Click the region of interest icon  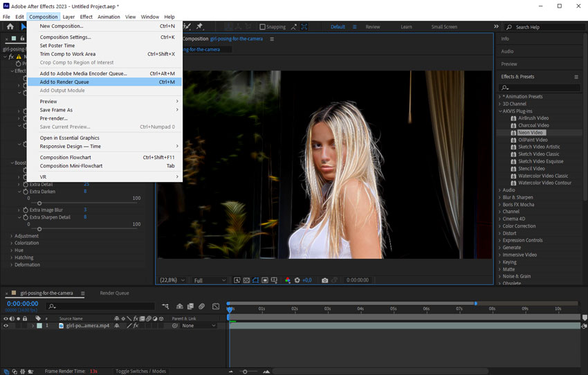tap(265, 280)
